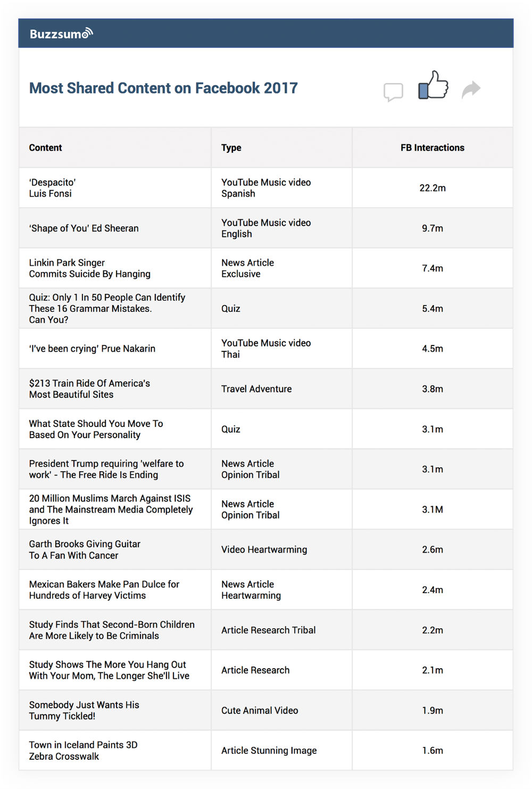Click the blue thumbs-up like icon
The image size is (532, 789).
pos(433,86)
